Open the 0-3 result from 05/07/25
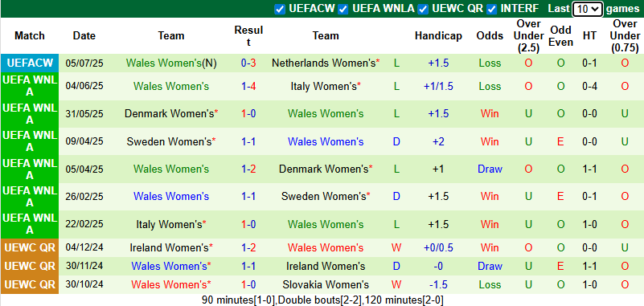This screenshot has width=644, height=306. (248, 63)
